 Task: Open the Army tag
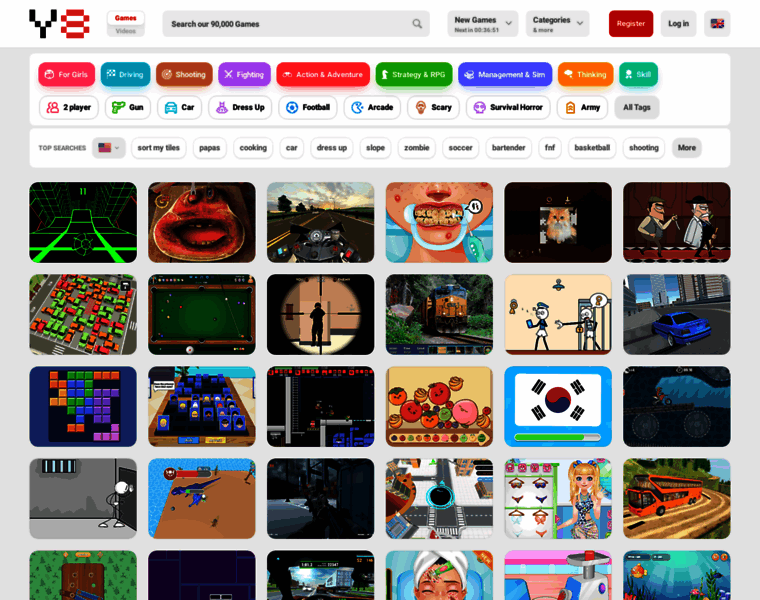582,108
